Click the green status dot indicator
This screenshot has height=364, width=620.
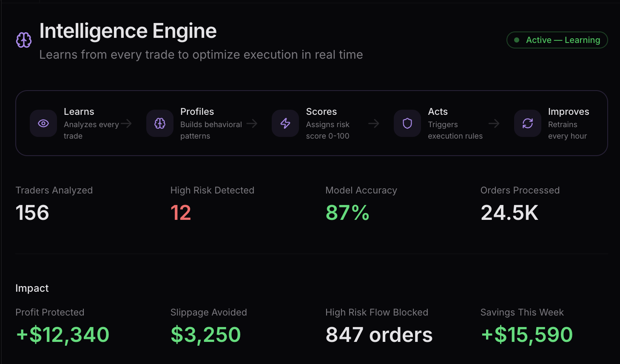[517, 40]
